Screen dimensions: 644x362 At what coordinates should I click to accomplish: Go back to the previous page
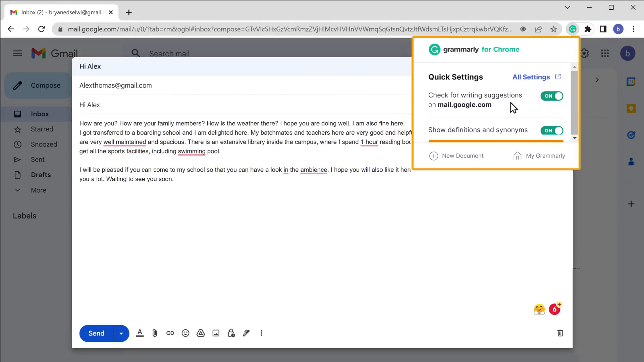[x=11, y=29]
